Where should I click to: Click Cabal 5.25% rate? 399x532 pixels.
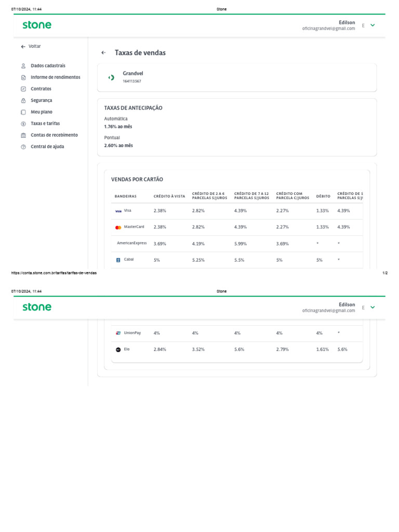198,260
